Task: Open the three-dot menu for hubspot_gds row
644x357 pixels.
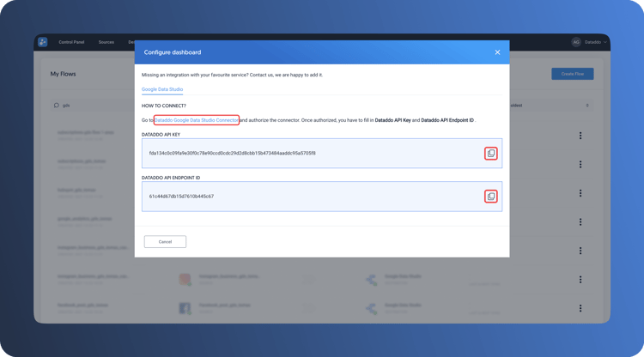Action: point(580,193)
